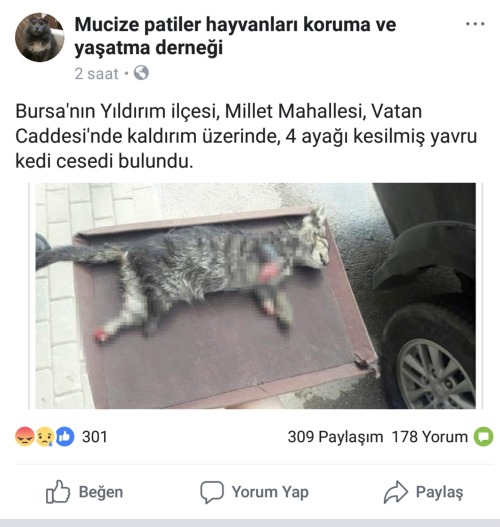Select the Yorum Yap comment button
The width and height of the screenshot is (500, 527).
[254, 492]
